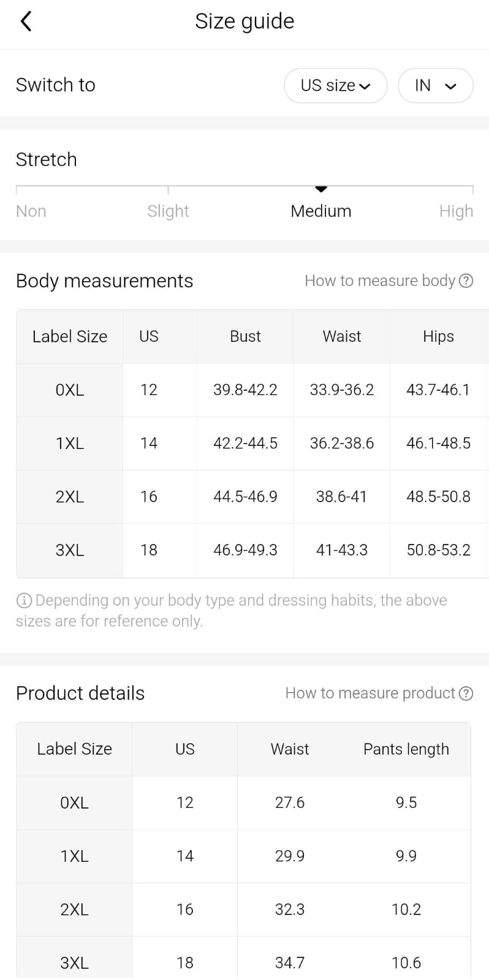The image size is (489, 980).
Task: Open the How to measure body link
Action: [380, 281]
